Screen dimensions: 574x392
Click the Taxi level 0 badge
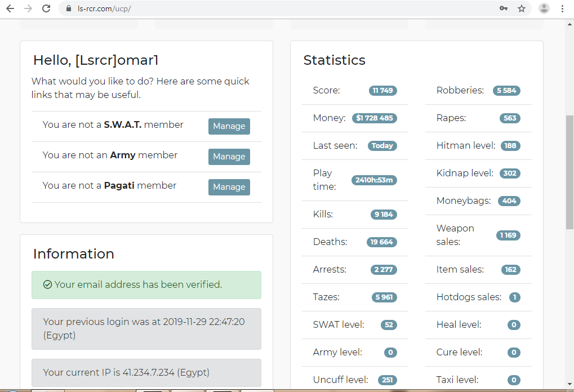click(x=514, y=380)
